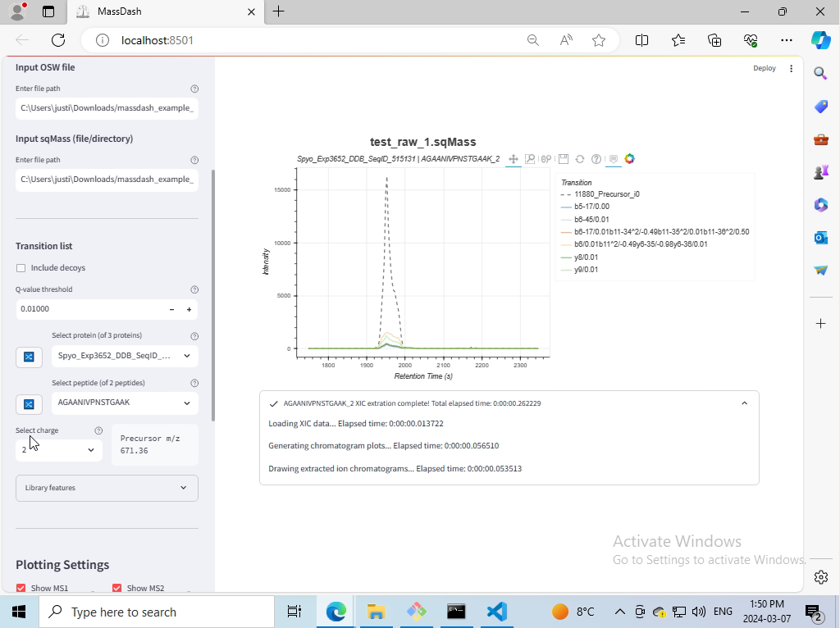Toggle y8/0.01 transition in legend
Image resolution: width=840 pixels, height=628 pixels.
click(x=579, y=257)
